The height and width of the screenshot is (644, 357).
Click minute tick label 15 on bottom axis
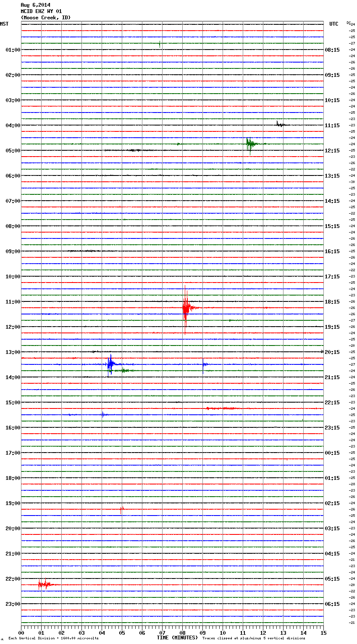click(x=323, y=633)
